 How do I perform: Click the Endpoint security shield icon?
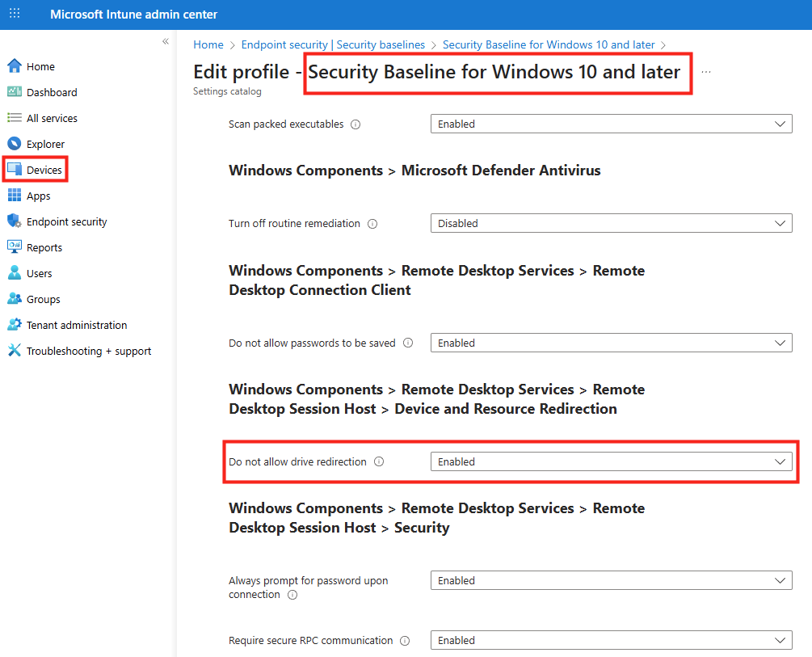tap(14, 221)
